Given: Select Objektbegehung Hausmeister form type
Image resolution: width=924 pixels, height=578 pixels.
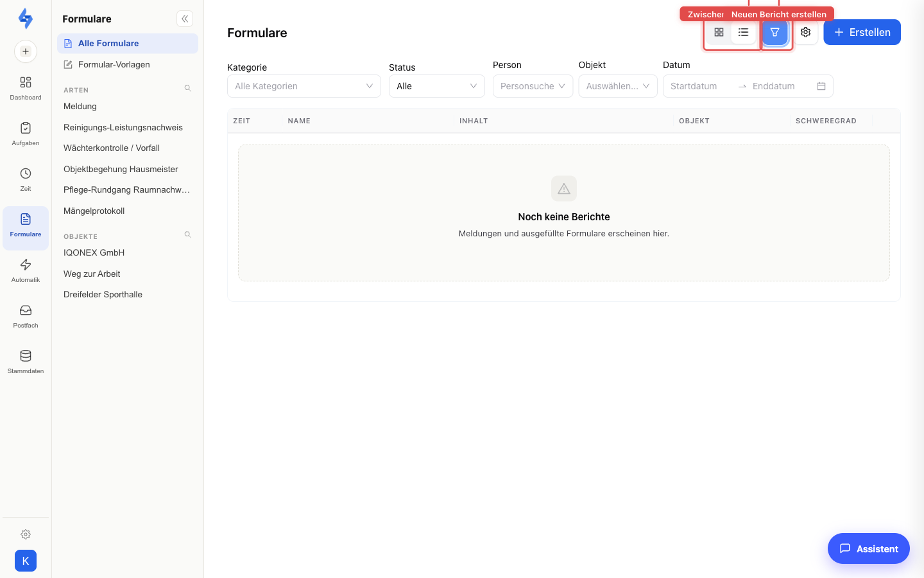Looking at the screenshot, I should coord(128,169).
